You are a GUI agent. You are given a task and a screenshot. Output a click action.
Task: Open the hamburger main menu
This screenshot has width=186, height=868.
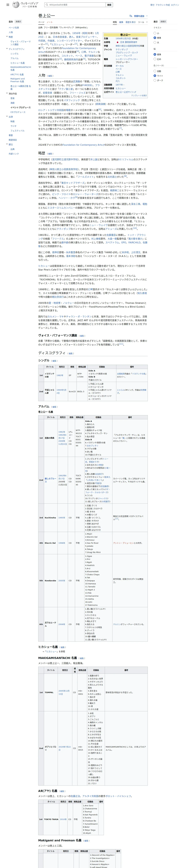(8, 5)
